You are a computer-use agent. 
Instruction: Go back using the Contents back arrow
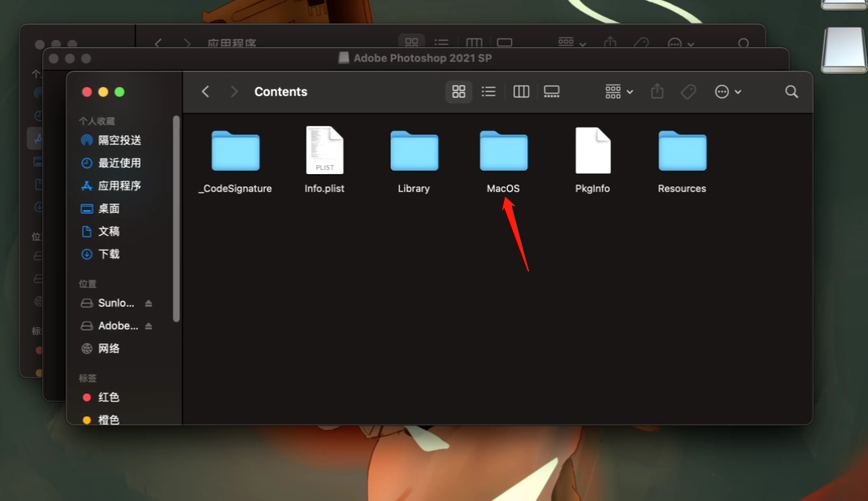point(206,91)
